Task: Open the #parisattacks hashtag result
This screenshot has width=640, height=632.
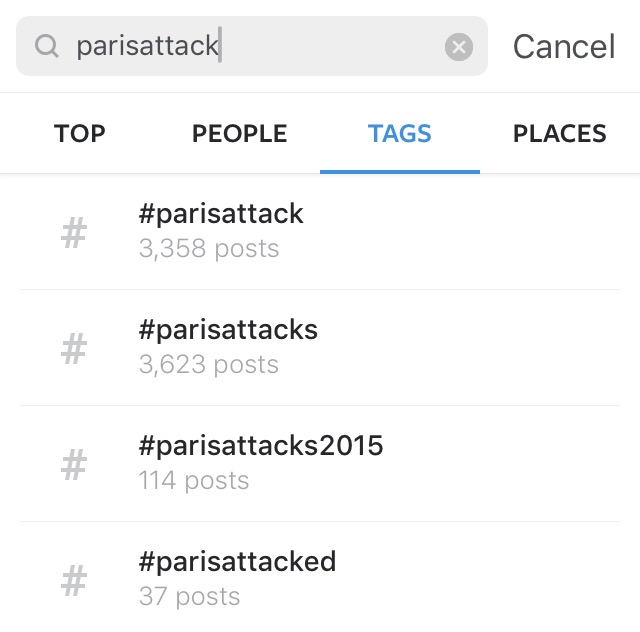Action: [x=228, y=329]
